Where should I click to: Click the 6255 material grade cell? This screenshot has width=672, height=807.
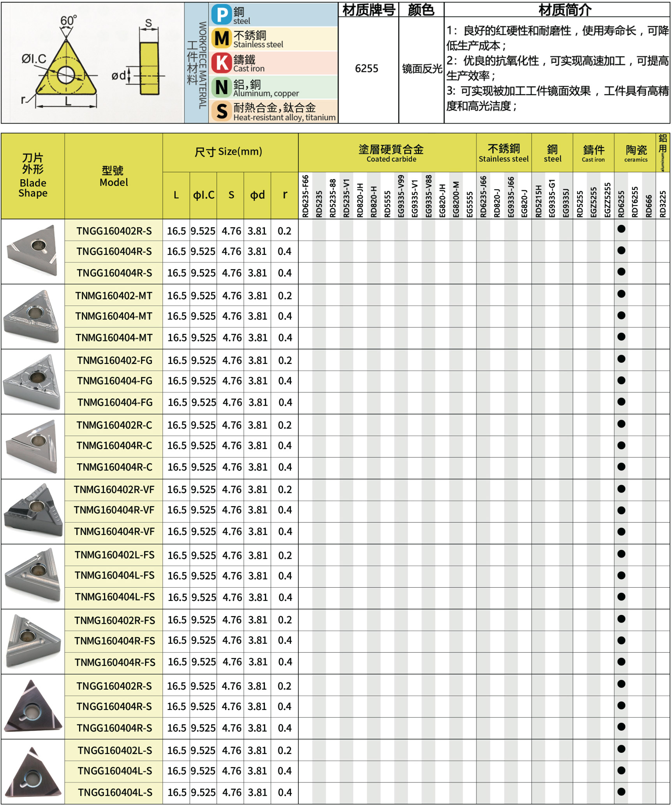tap(366, 69)
